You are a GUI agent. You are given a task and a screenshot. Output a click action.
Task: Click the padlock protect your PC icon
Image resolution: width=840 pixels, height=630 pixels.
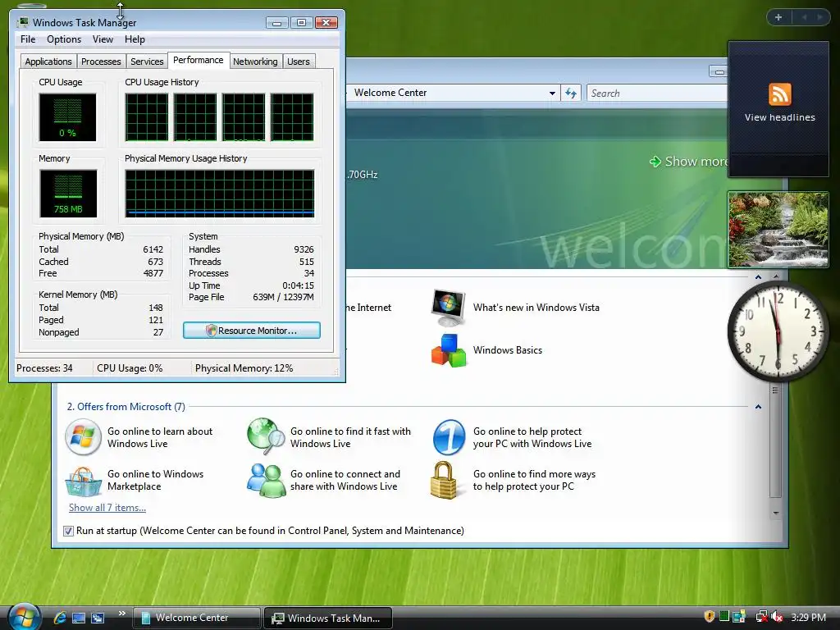tap(444, 480)
